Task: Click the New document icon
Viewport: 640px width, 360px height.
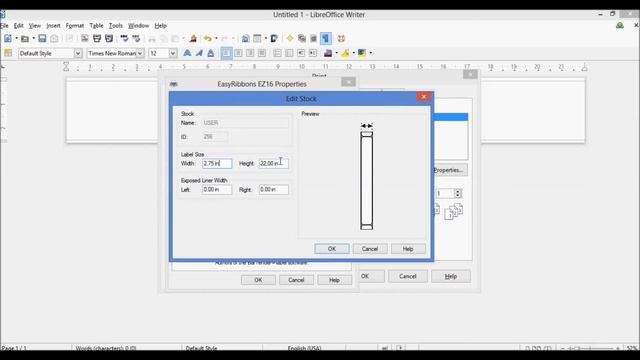Action: [x=8, y=38]
